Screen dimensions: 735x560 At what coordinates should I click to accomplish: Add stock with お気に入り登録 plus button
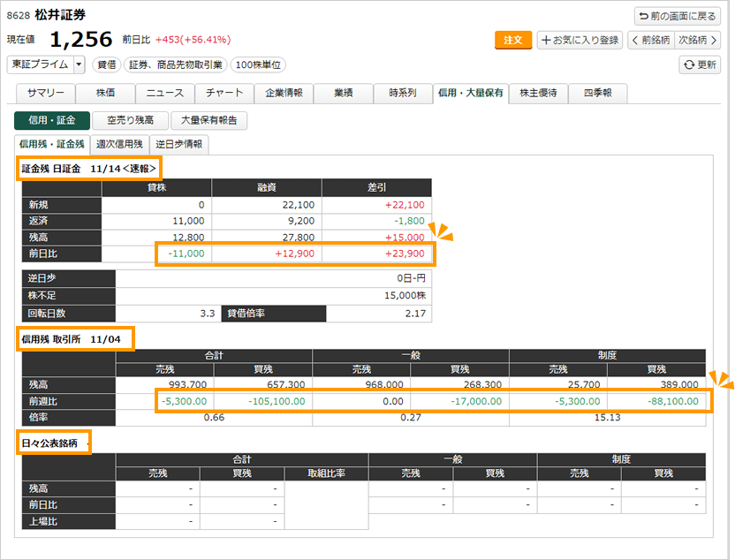pyautogui.click(x=579, y=40)
